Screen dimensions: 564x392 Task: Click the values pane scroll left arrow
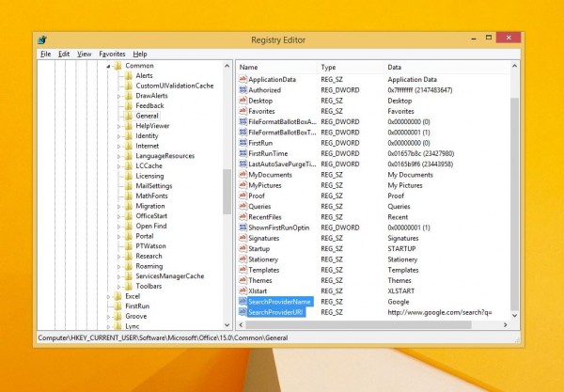coord(241,324)
